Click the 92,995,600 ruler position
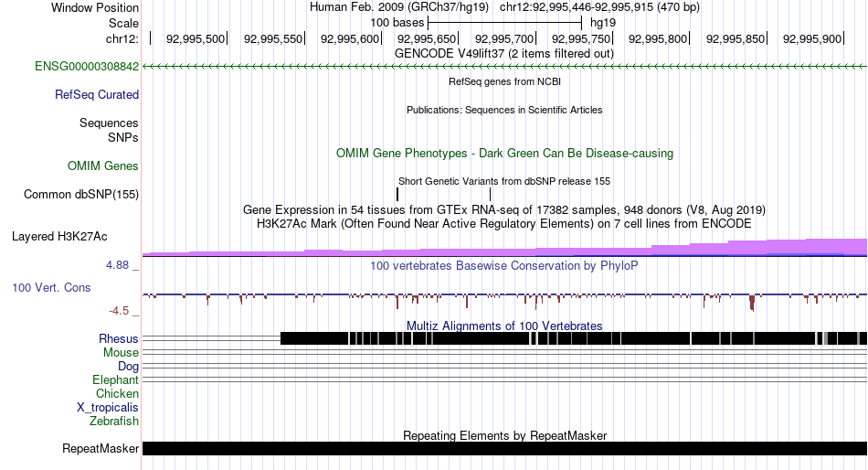Screen dimensions: 868x470 350,38
